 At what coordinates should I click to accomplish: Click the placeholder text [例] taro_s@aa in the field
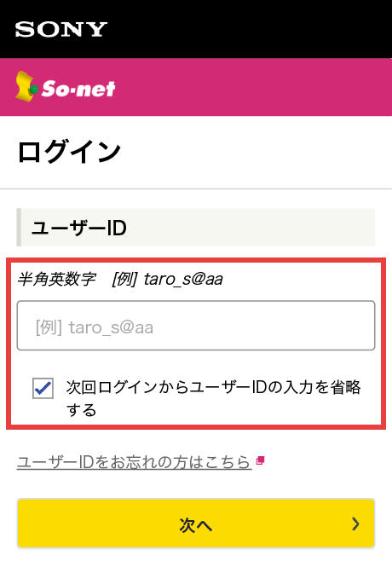pyautogui.click(x=95, y=327)
